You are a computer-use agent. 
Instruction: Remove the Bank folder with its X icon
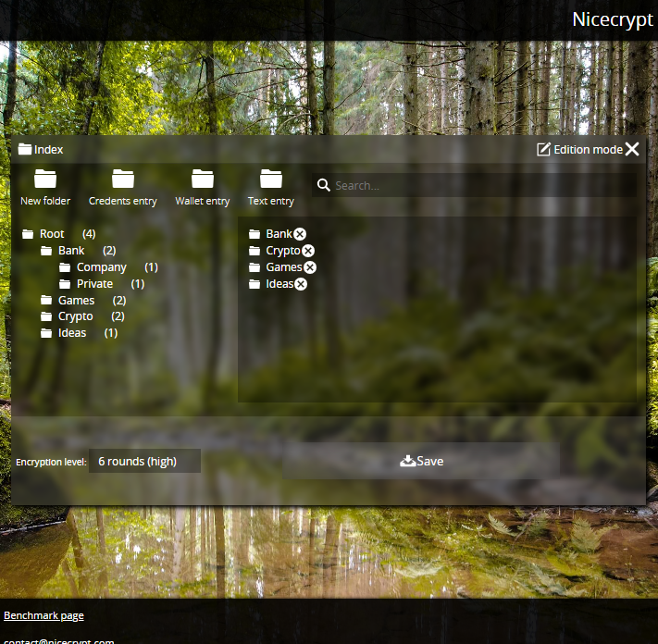300,235
